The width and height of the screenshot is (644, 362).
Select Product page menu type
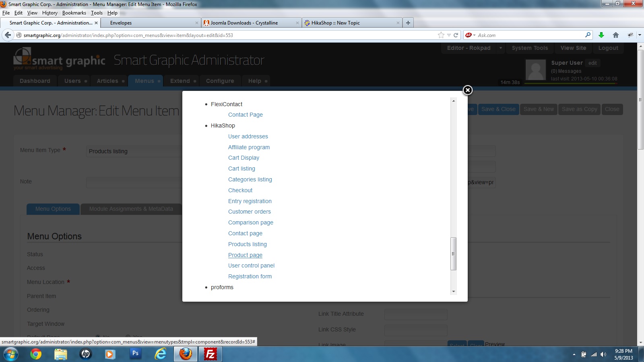pos(245,255)
